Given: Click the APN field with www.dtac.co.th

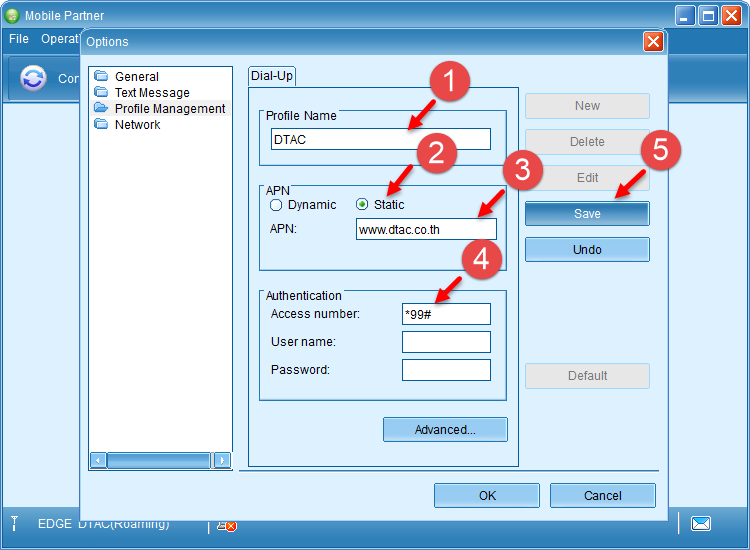Looking at the screenshot, I should click(426, 229).
